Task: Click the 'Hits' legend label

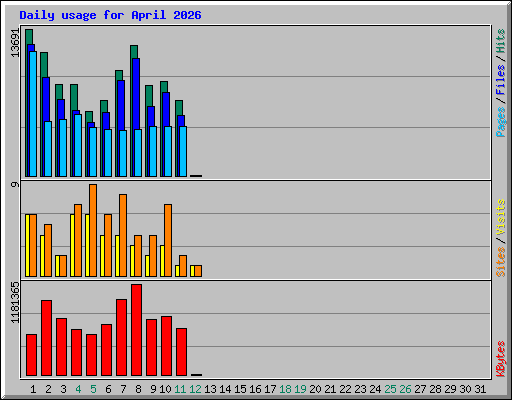Action: 501,41
